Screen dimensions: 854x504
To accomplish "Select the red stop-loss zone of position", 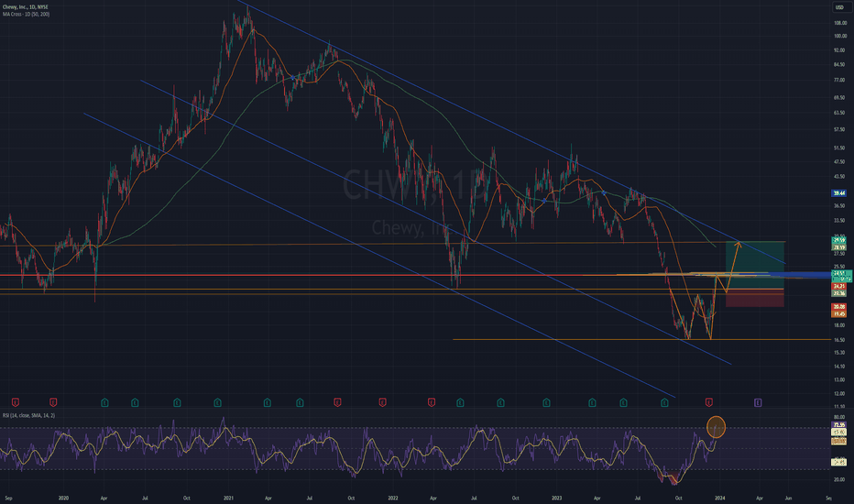I will point(755,298).
